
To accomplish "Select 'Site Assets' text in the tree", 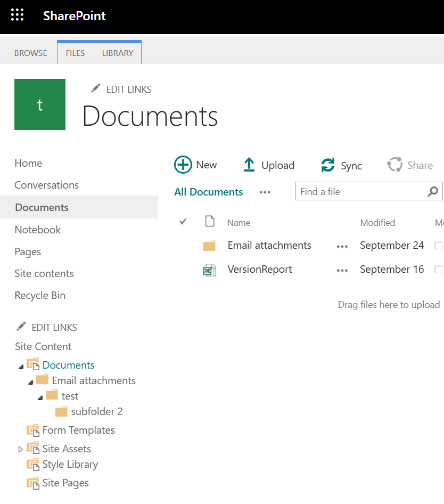I will (67, 449).
